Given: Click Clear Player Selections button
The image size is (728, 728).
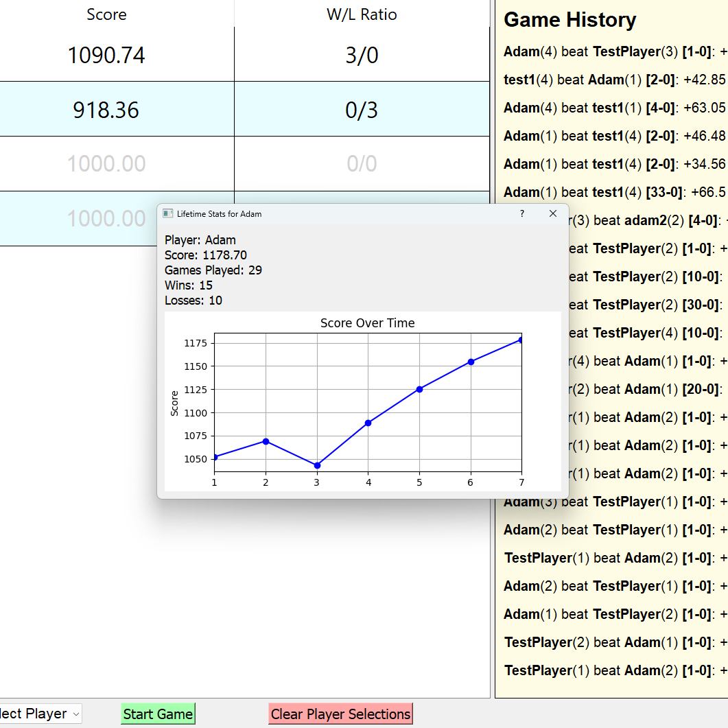Looking at the screenshot, I should coord(340,714).
